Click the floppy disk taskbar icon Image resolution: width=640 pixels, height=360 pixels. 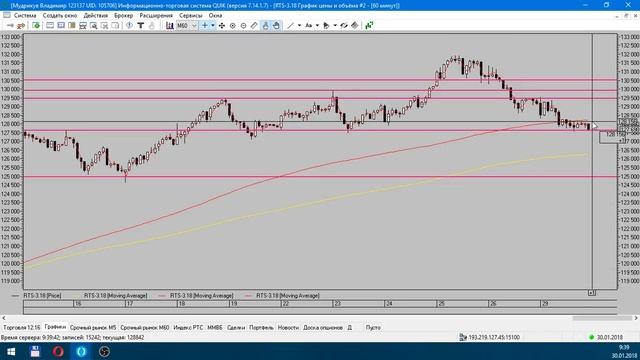tap(35, 351)
